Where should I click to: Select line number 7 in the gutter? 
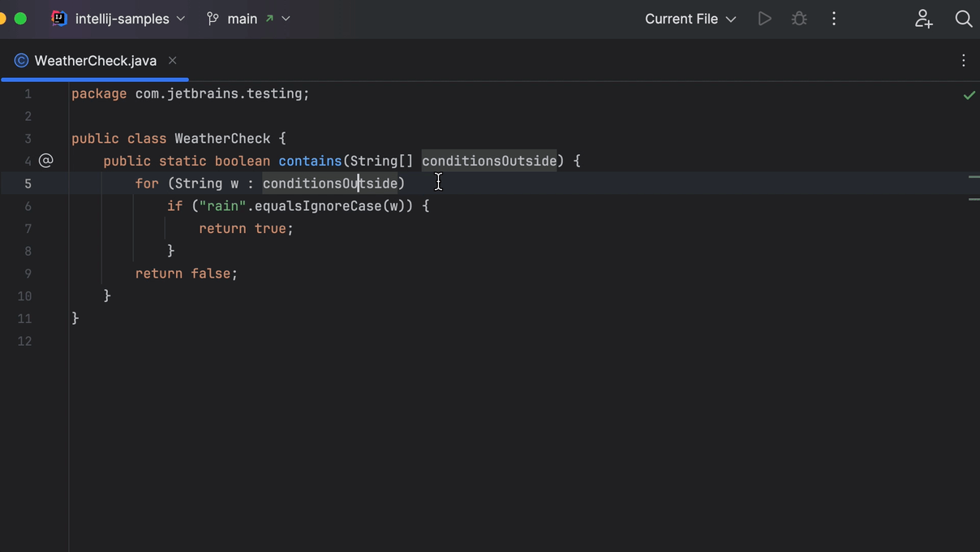coord(28,228)
